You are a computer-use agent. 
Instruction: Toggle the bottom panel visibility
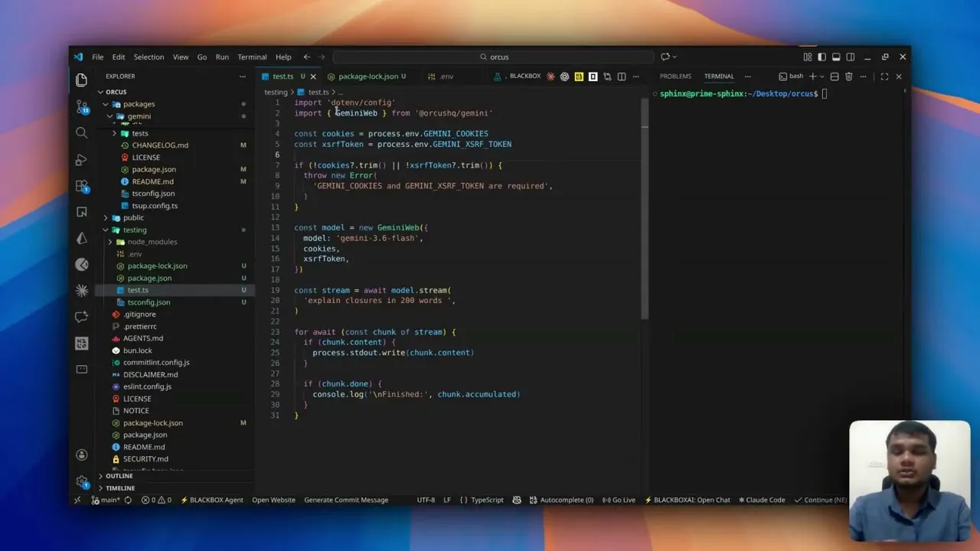click(x=836, y=57)
